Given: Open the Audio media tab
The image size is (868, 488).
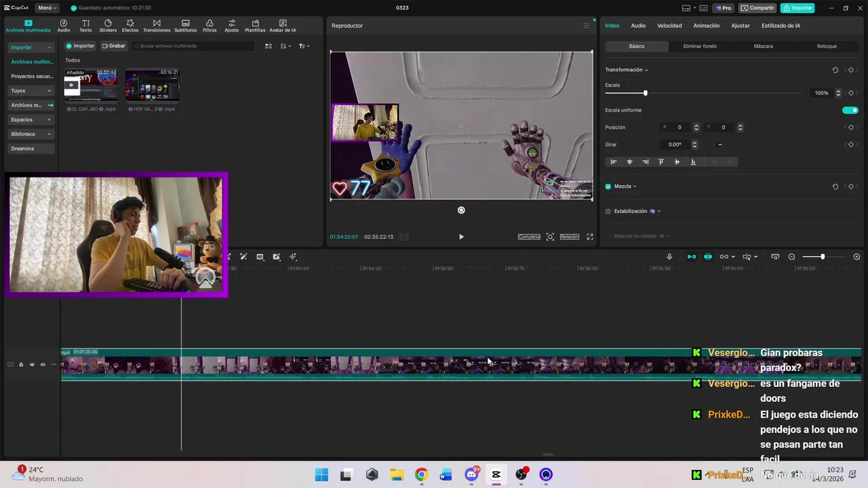Looking at the screenshot, I should [64, 26].
